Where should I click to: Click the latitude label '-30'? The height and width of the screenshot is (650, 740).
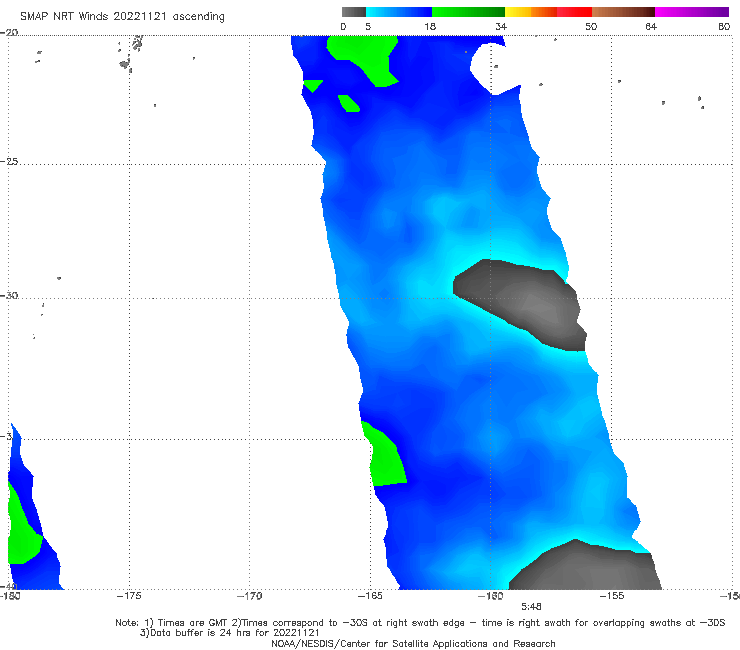9,295
